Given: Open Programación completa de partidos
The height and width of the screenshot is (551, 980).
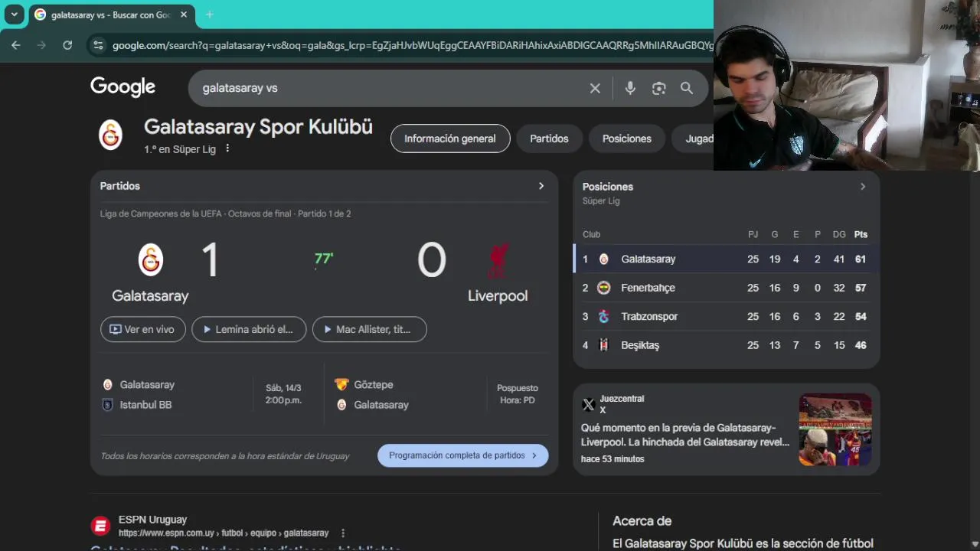Looking at the screenshot, I should click(463, 455).
